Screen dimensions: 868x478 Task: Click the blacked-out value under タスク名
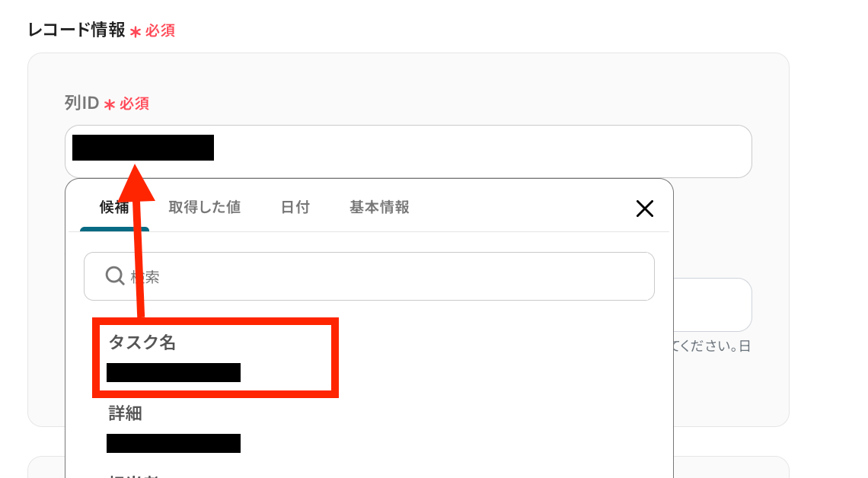click(174, 372)
